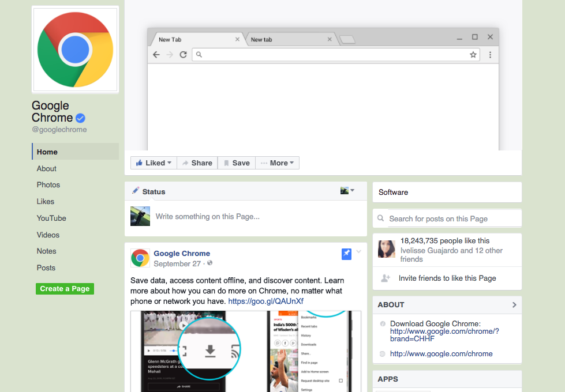Switch to the second 'New tab' tab

[290, 39]
